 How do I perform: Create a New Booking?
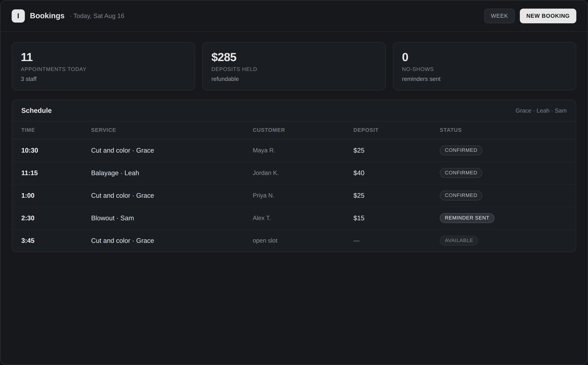click(x=548, y=16)
